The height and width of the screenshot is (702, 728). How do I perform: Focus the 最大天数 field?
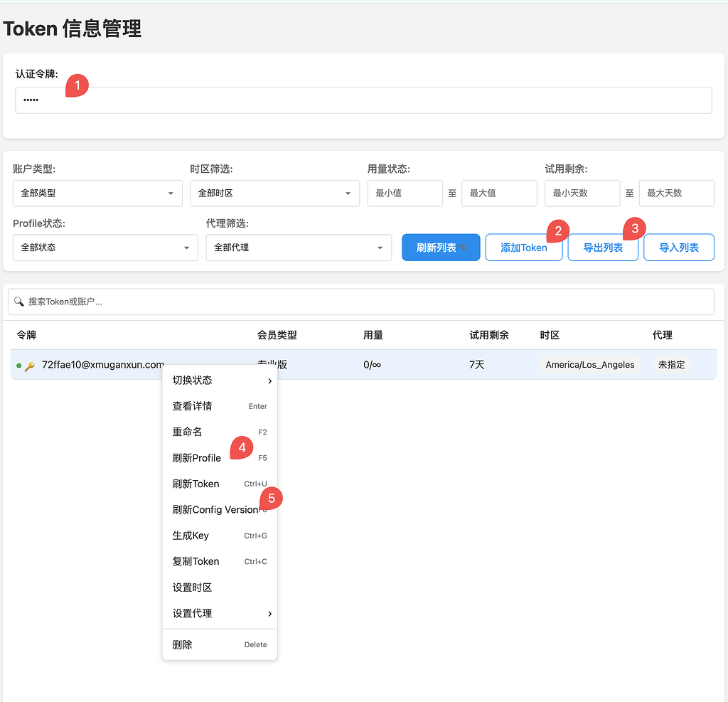click(x=677, y=193)
